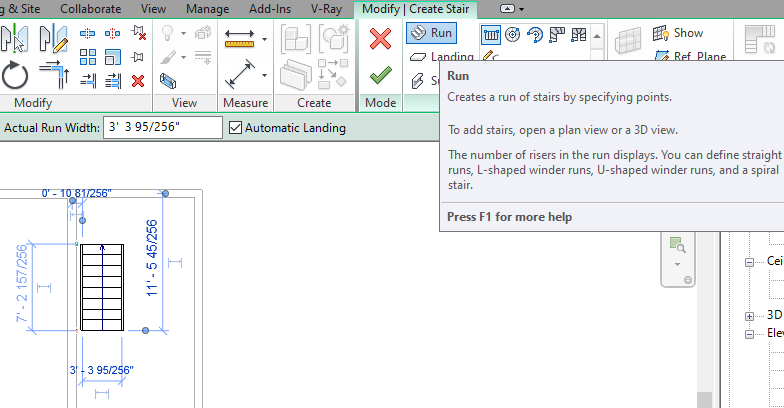Click the Ref Plane button
The image size is (784, 408).
coord(690,56)
